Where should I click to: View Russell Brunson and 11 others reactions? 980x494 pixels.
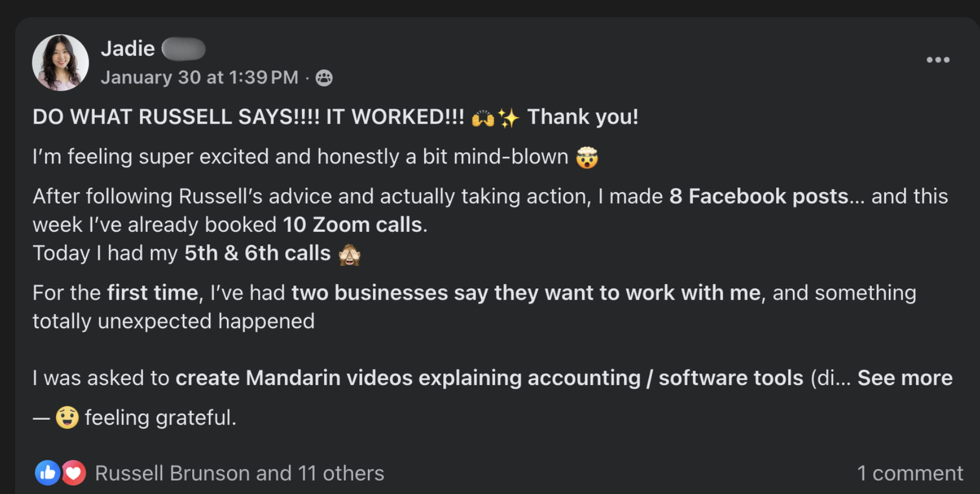click(239, 473)
